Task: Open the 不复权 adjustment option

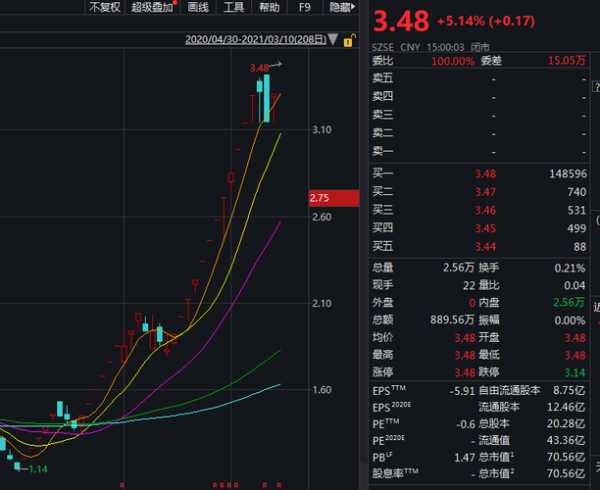Action: click(x=104, y=7)
